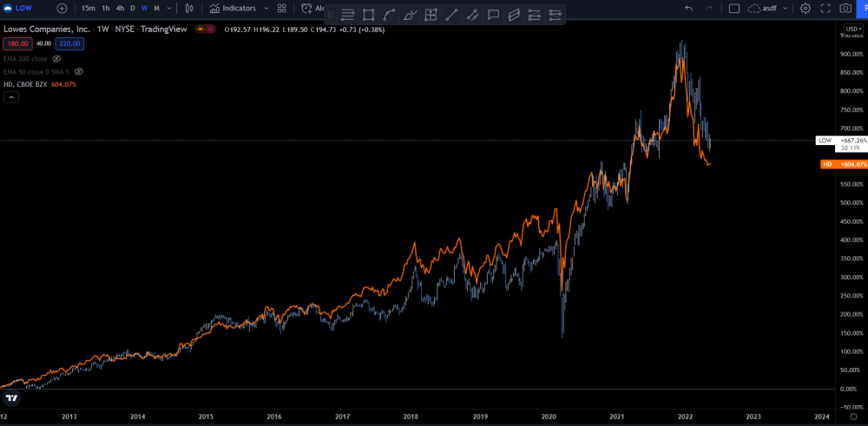Screen dimensions: 868x426
Task: Select the horizontal lines drawing tool
Action: tap(348, 15)
